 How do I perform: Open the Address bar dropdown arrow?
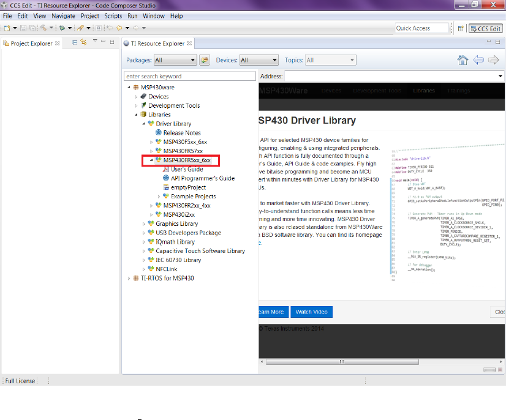click(500, 77)
